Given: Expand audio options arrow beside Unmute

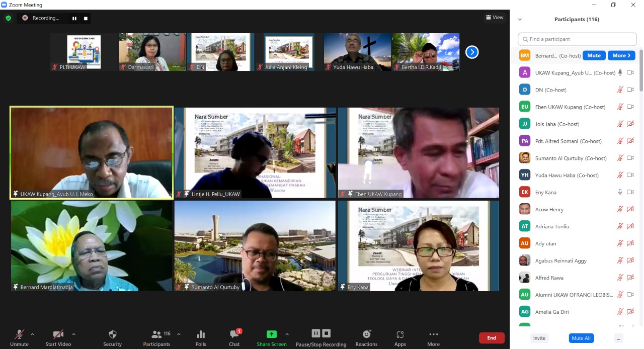Looking at the screenshot, I should 33,334.
